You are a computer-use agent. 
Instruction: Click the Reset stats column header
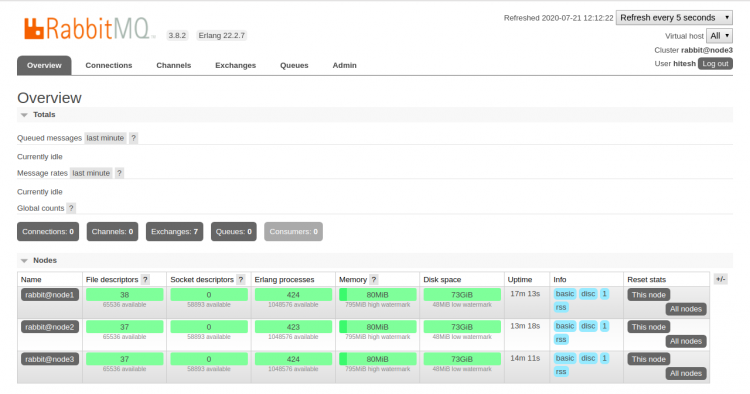pyautogui.click(x=647, y=280)
